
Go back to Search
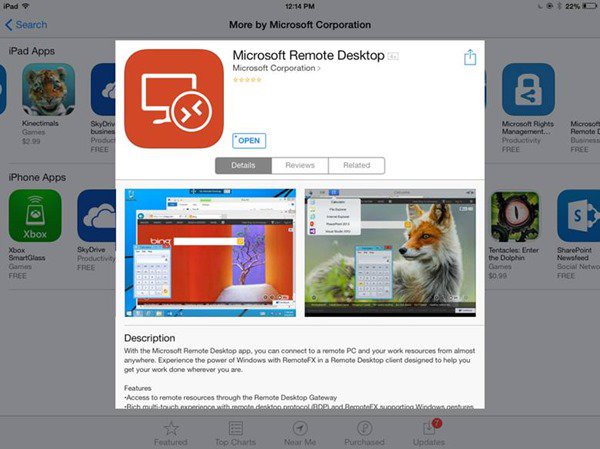[x=26, y=25]
